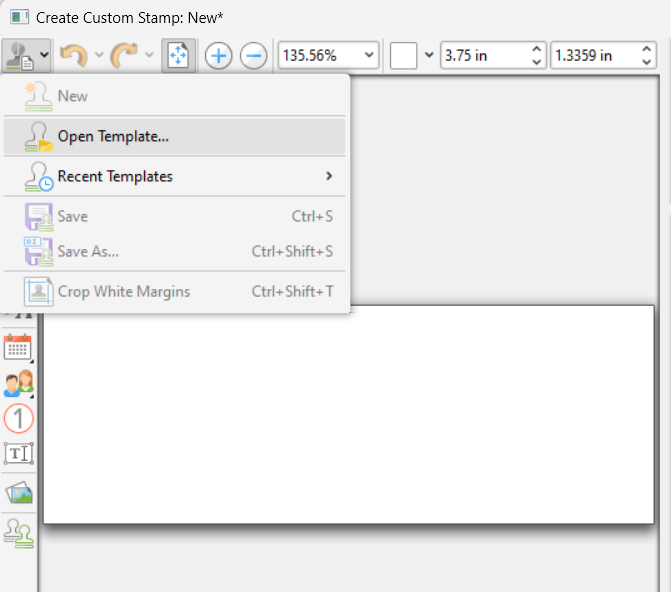
Task: Click the Redo arrow icon
Action: (124, 55)
